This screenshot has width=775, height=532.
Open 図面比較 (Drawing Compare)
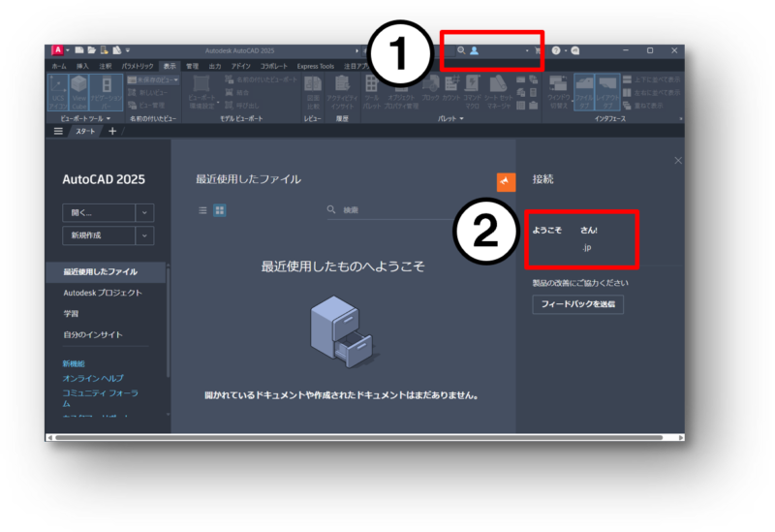click(x=313, y=93)
